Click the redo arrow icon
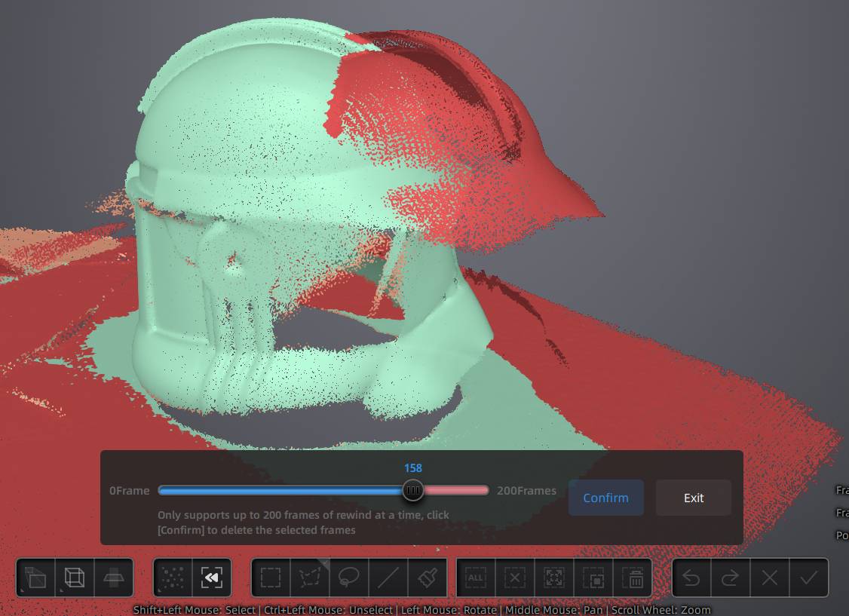Screen dimensions: 849x616 pos(731,578)
